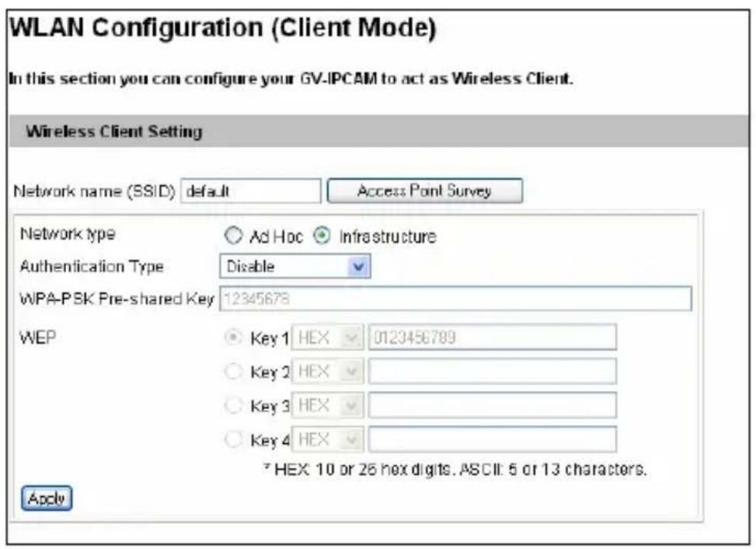Choose the WEP Key 3 radio button
756x549 pixels.
pyautogui.click(x=233, y=405)
